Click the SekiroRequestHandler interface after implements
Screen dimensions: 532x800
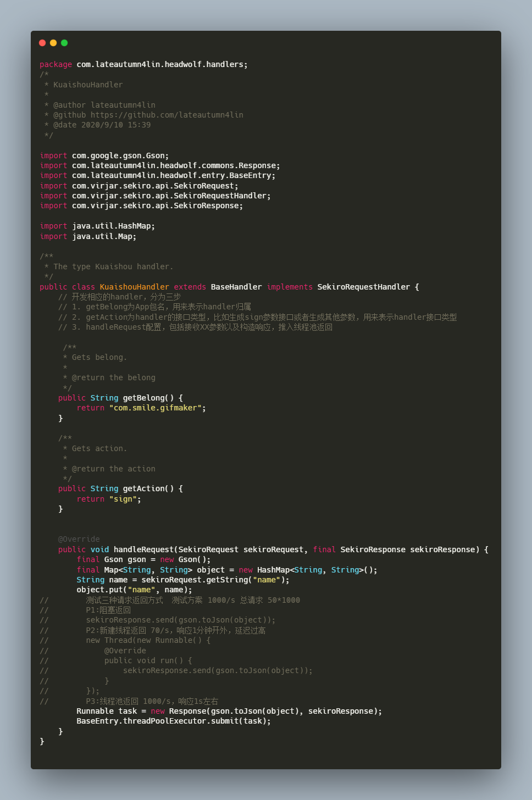tap(363, 287)
